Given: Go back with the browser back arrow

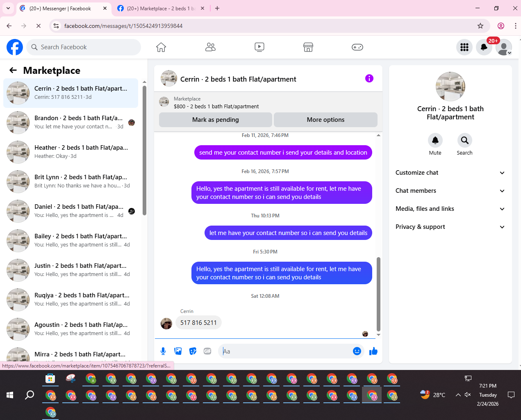Looking at the screenshot, I should tap(9, 26).
